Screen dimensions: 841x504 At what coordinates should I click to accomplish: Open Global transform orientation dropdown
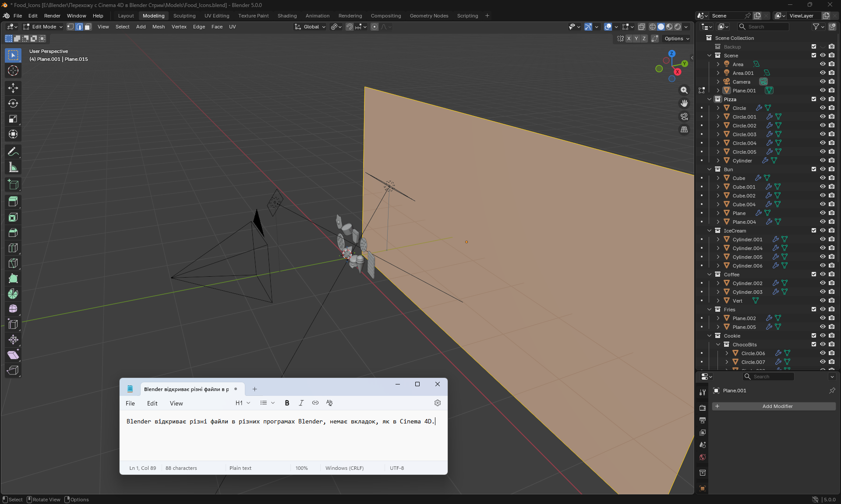click(x=311, y=27)
